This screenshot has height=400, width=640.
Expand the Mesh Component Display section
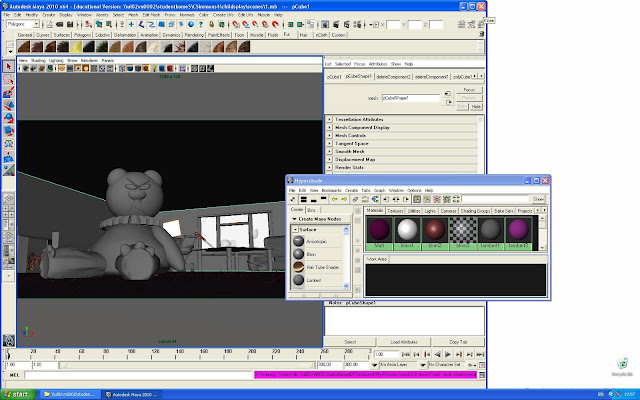pos(329,127)
